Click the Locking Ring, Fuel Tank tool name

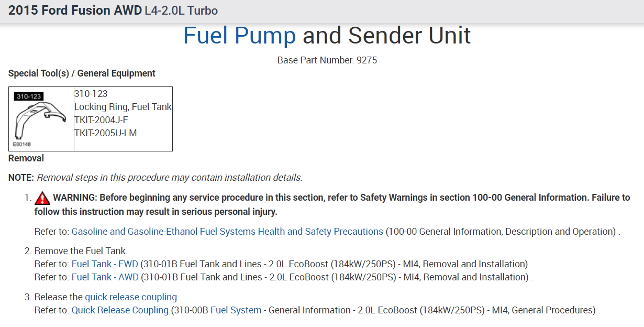coord(123,107)
